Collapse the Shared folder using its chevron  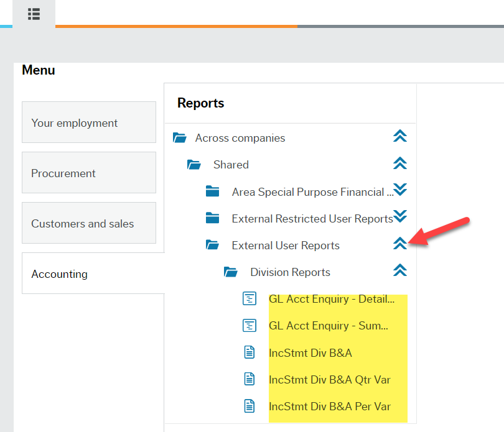tap(400, 163)
